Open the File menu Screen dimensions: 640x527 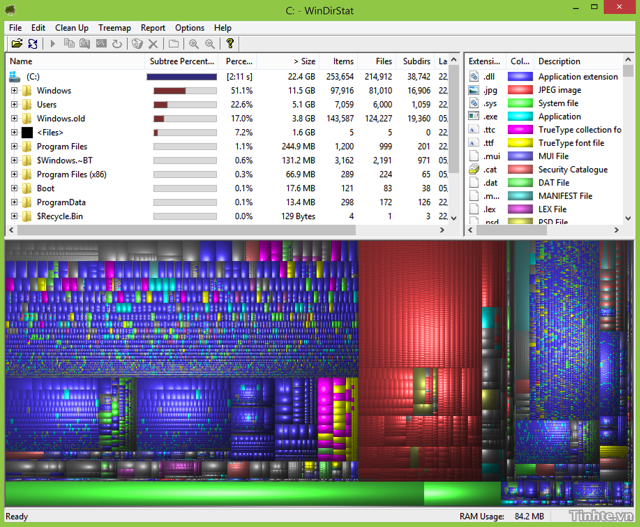click(16, 28)
